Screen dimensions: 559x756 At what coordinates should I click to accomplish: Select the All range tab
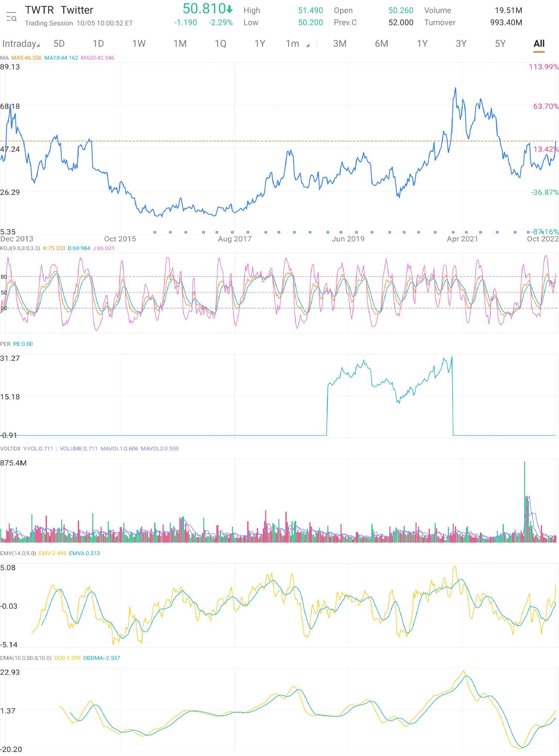(539, 44)
